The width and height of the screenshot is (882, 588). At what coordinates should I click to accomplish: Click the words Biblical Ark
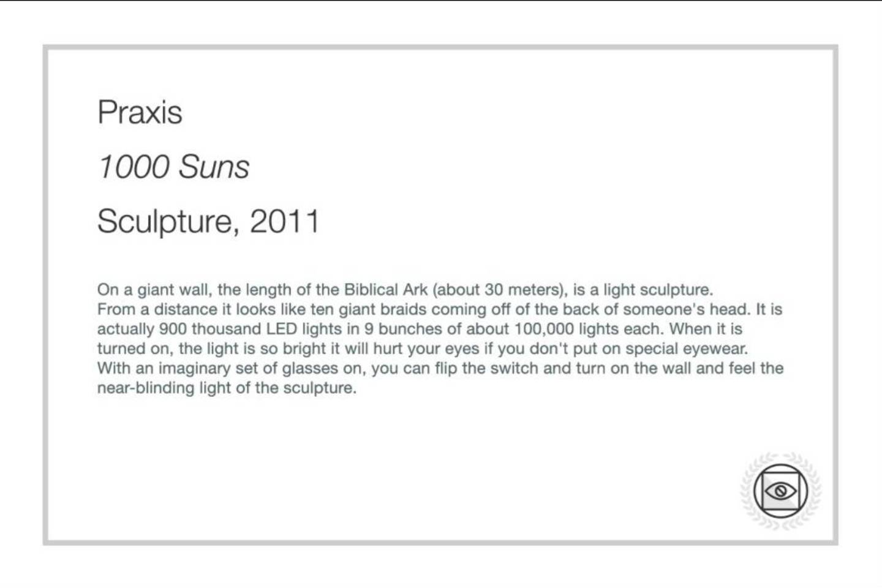pos(386,290)
